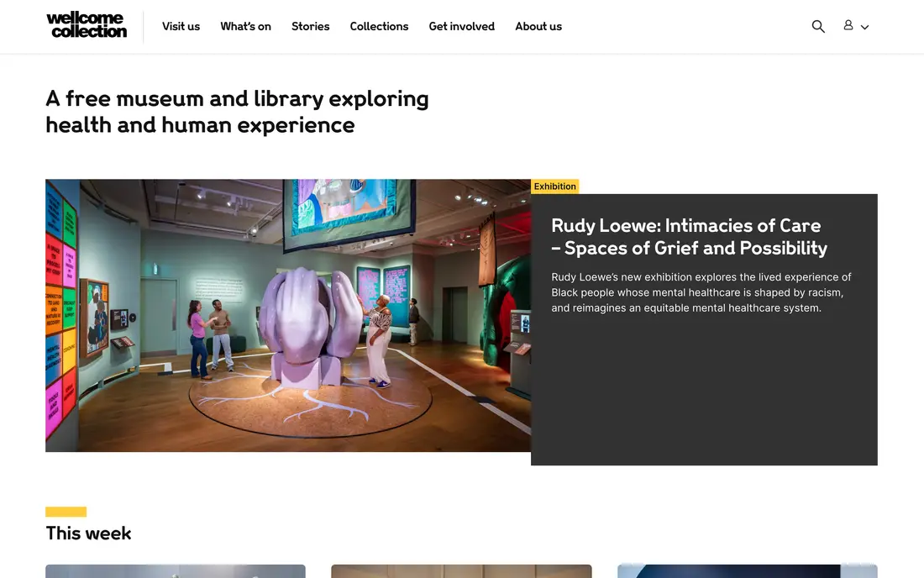The width and height of the screenshot is (924, 578).
Task: Open the Collections menu item
Action: coord(379,27)
